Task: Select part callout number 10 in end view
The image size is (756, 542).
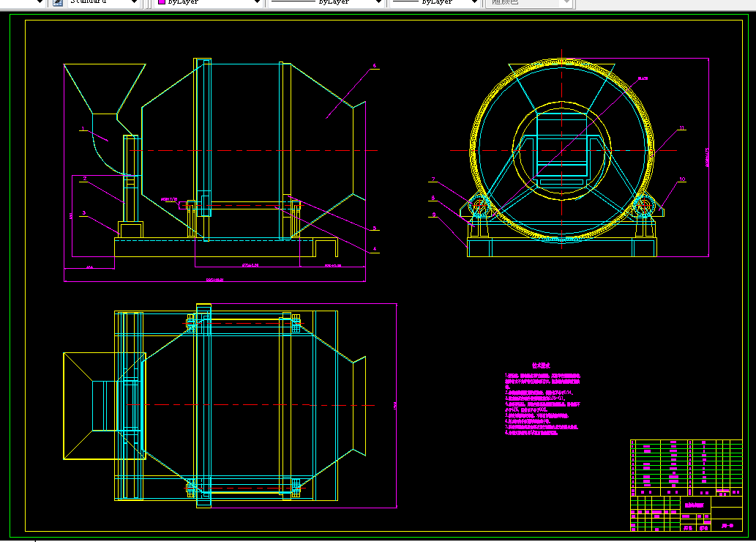Action: click(682, 179)
